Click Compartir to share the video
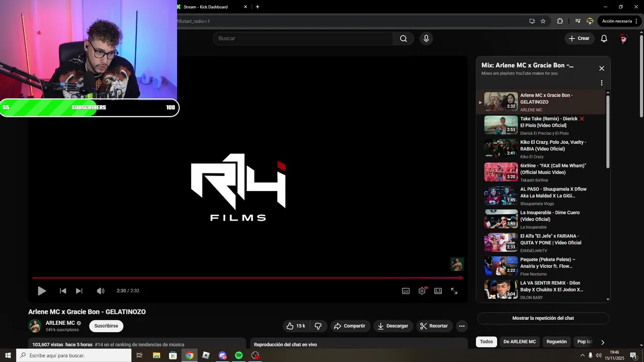Image resolution: width=644 pixels, height=362 pixels. (x=350, y=326)
